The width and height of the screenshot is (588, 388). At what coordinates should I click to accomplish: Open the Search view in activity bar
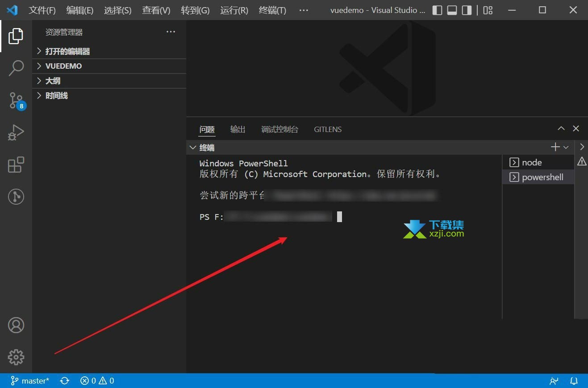16,68
